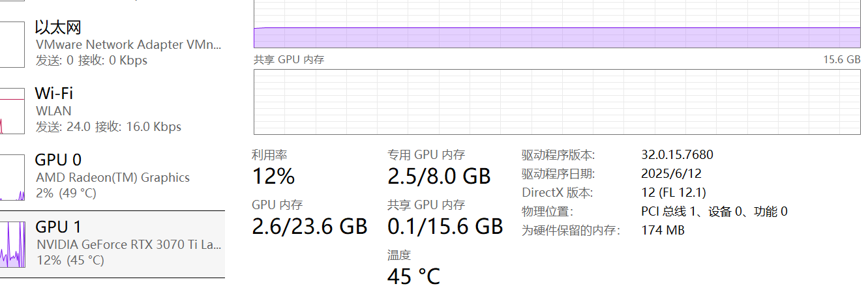Click the GPU 0 mini usage thumbnail
Screen dimensions: 868x286
point(12,177)
